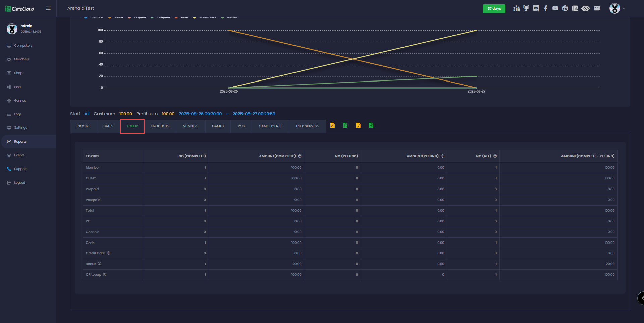The width and height of the screenshot is (644, 323).
Task: Expand the profile avatar dropdown arrow
Action: pyautogui.click(x=624, y=8)
